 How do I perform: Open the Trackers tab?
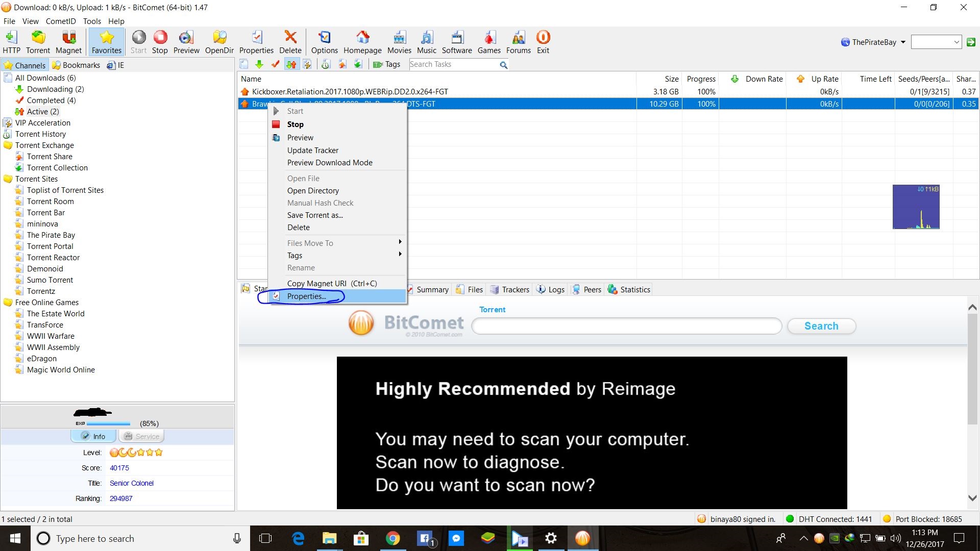(509, 290)
